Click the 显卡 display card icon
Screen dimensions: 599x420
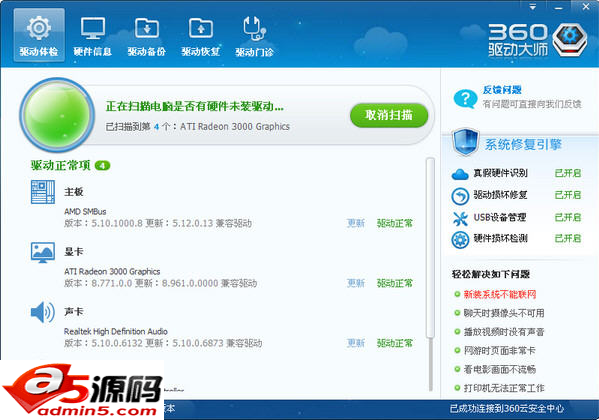click(43, 253)
